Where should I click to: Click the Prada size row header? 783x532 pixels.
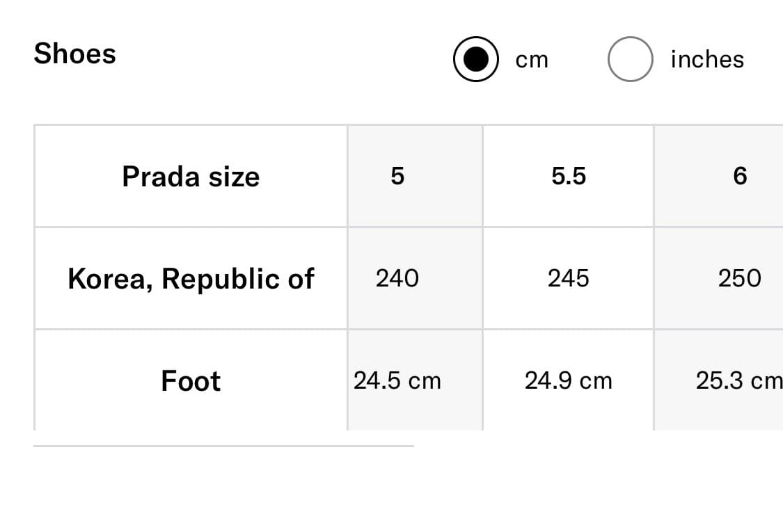click(191, 176)
